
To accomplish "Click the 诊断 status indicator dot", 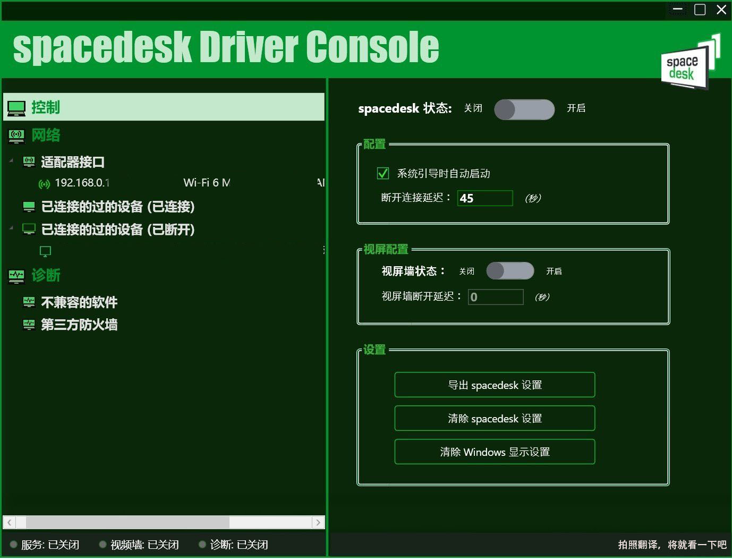I will pos(202,545).
